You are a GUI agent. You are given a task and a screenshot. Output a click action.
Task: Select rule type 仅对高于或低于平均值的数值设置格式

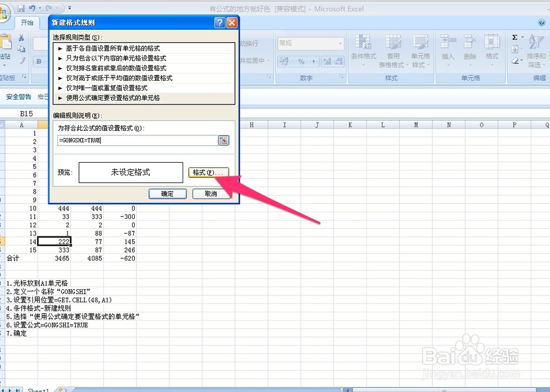click(144, 78)
